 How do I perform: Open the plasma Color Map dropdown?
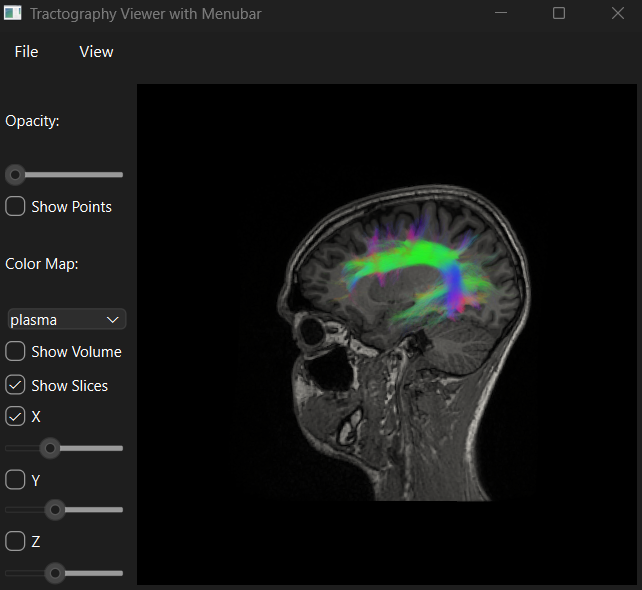pos(66,320)
